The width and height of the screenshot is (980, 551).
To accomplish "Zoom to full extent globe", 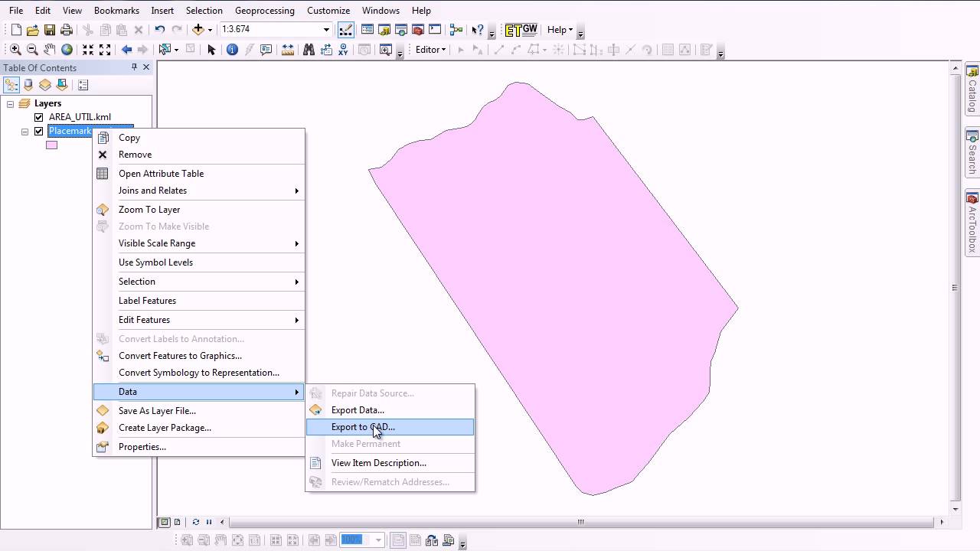I will click(67, 50).
